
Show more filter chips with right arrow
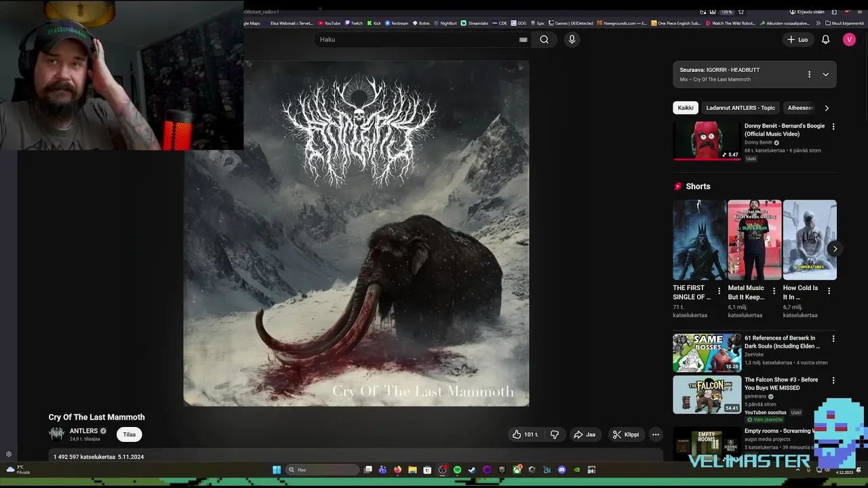[x=826, y=108]
